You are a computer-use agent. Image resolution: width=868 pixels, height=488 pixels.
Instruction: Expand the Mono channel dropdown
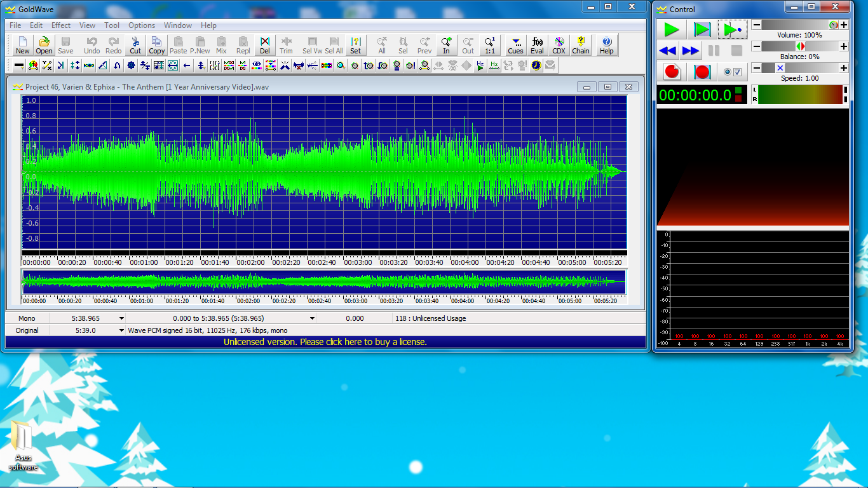(121, 318)
